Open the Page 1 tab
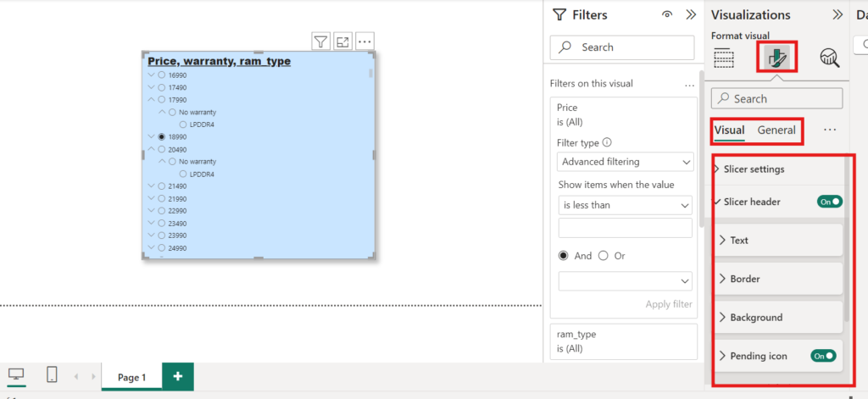This screenshot has width=868, height=399. (x=131, y=377)
